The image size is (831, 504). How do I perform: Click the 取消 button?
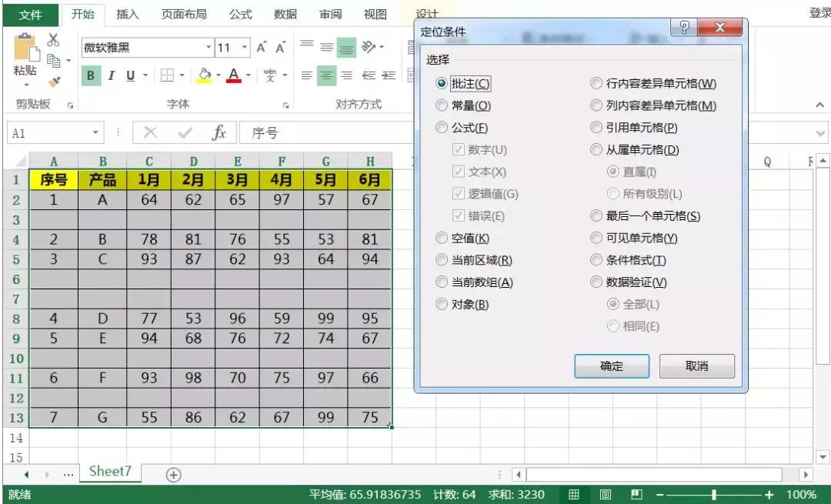tap(696, 365)
